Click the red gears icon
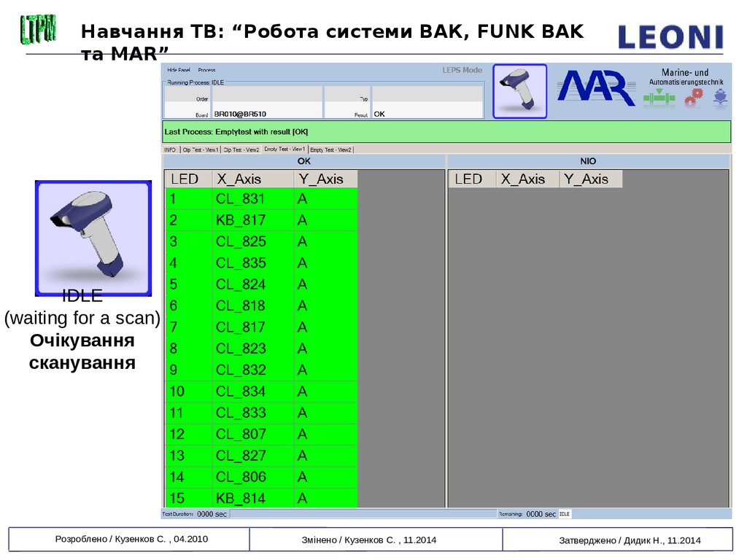747x560 pixels. 692,98
